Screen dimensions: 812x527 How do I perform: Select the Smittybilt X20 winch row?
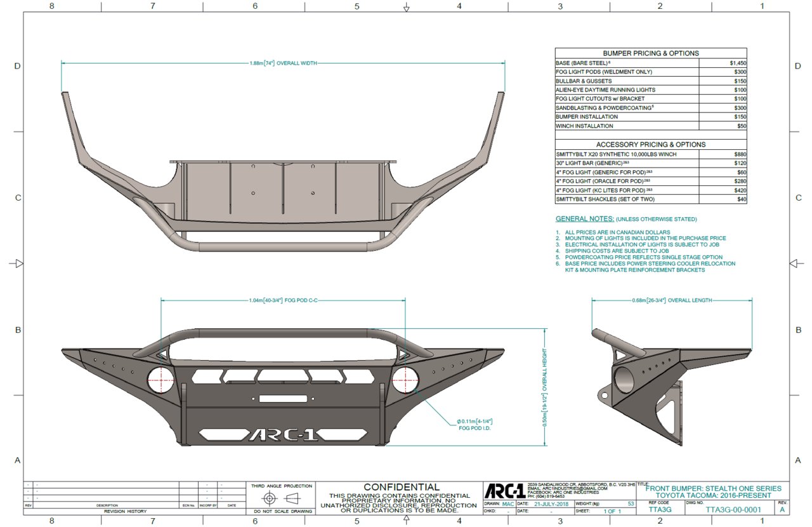tap(651, 154)
